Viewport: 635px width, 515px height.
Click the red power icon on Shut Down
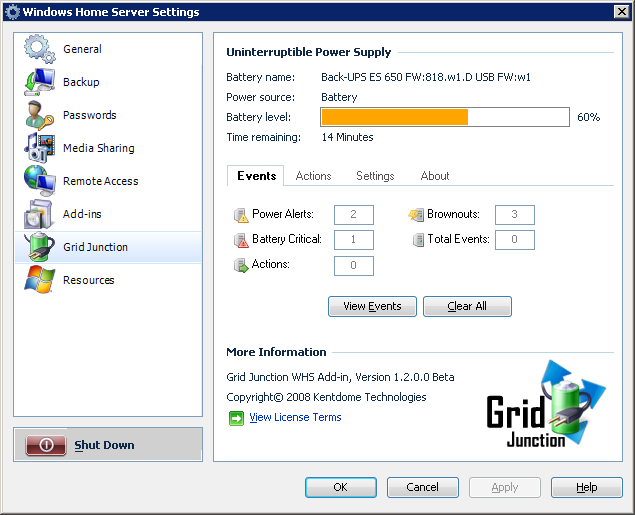[x=46, y=445]
